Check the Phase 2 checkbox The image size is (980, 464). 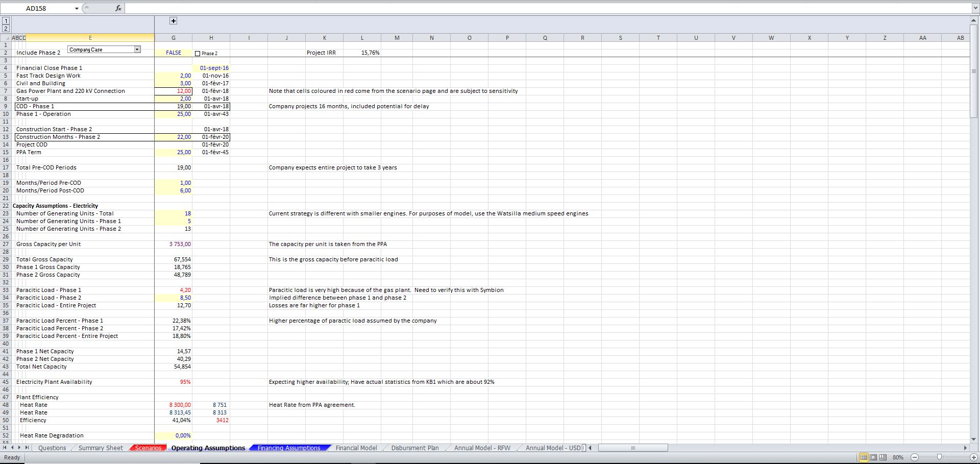197,53
